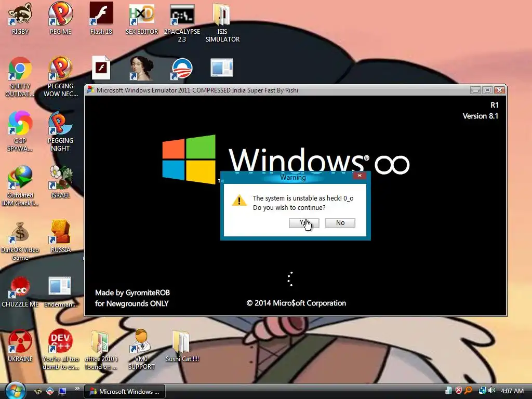
Task: Click the infinity symbol after Windows
Action: (392, 165)
